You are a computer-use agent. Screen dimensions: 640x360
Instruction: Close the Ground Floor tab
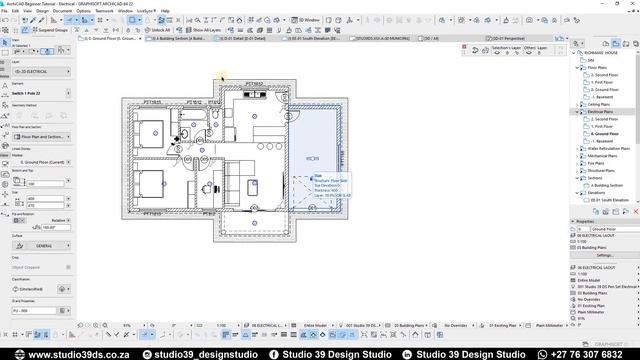click(140, 38)
